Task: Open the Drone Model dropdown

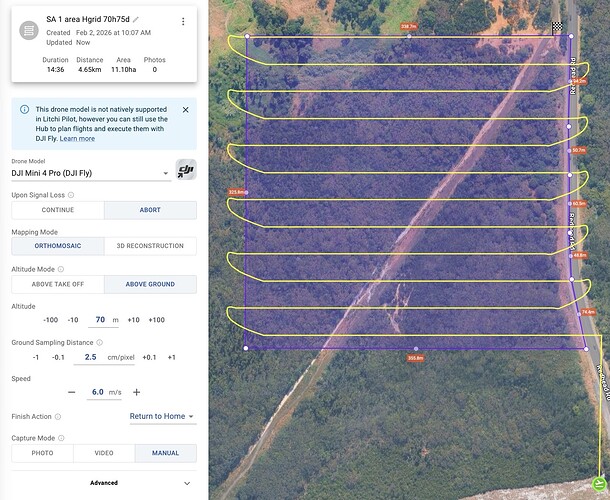Action: (90, 173)
